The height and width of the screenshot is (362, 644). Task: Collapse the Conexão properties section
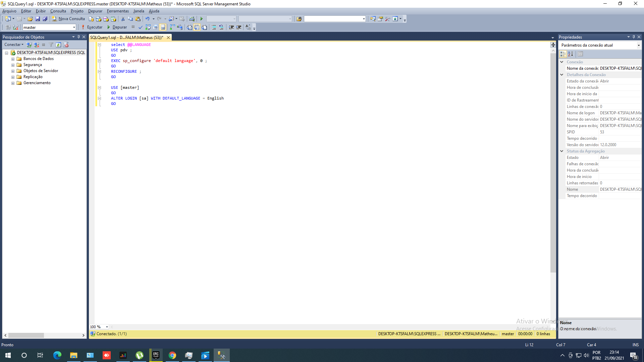coord(562,62)
